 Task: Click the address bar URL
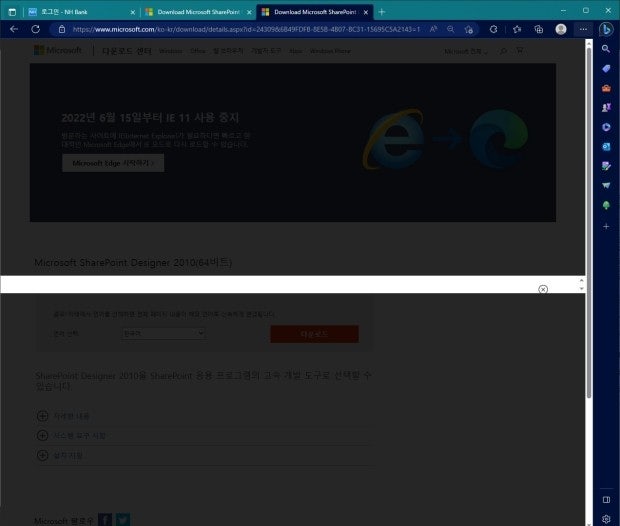click(246, 29)
